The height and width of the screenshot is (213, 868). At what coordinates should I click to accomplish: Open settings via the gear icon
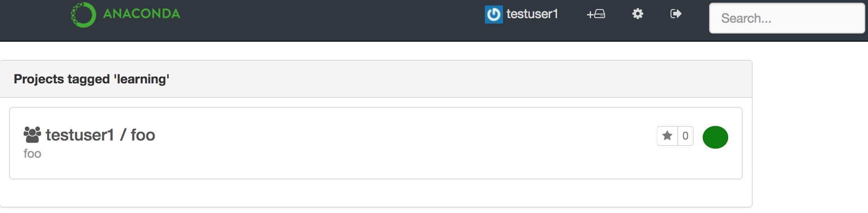click(x=638, y=14)
